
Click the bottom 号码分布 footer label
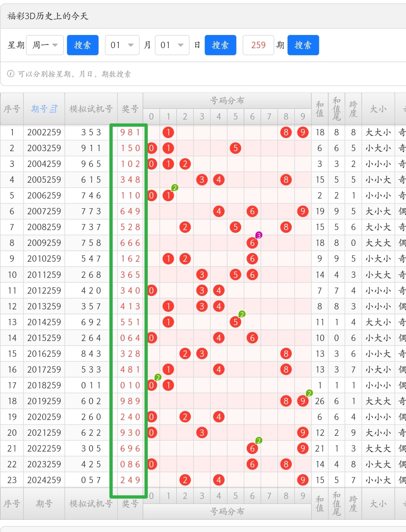click(227, 512)
